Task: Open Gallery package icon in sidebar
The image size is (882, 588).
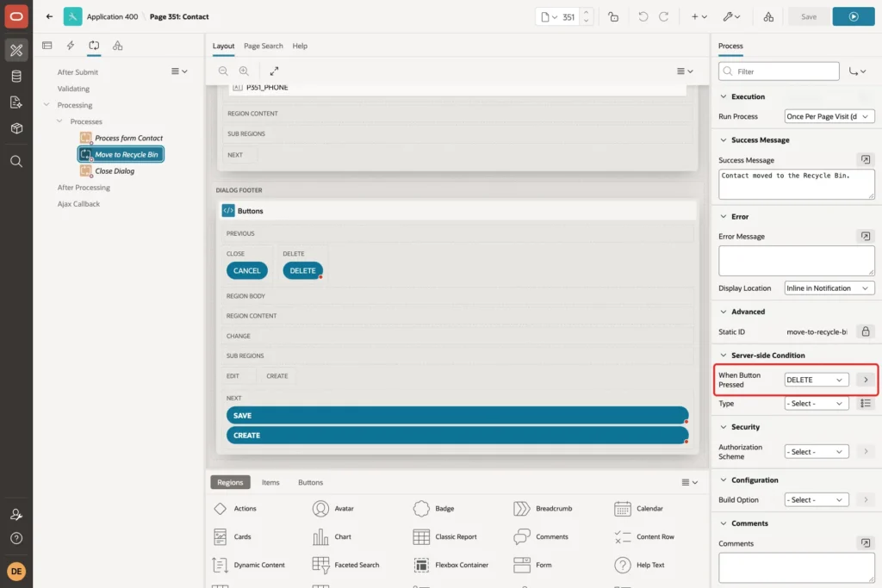Action: tap(16, 128)
